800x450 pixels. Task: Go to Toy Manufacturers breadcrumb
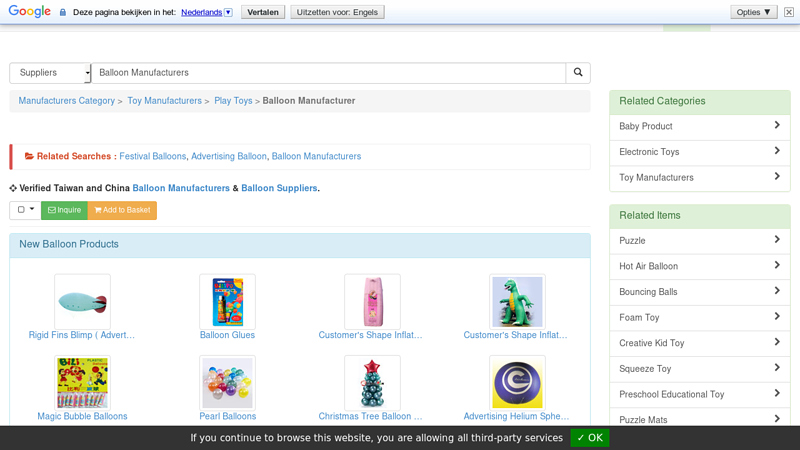[164, 101]
